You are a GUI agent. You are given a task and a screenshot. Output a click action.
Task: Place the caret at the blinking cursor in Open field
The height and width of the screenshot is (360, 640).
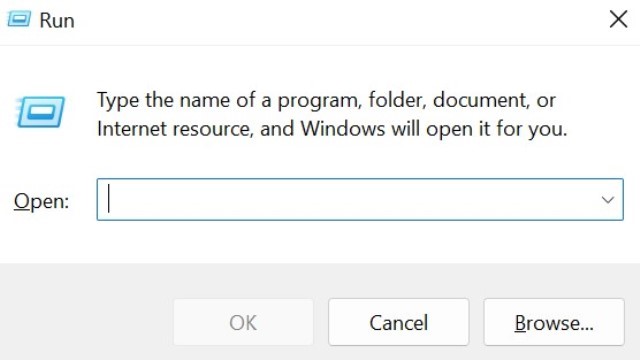coord(109,198)
